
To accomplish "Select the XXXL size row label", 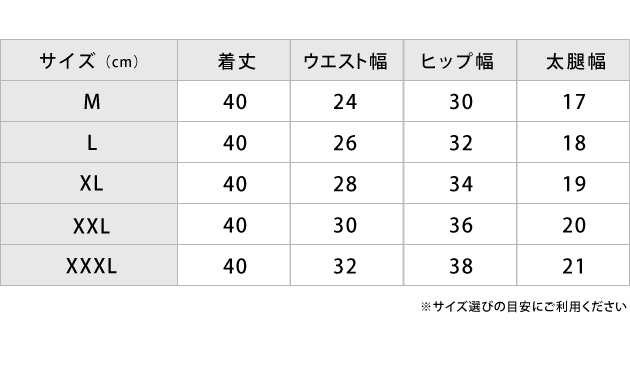I will [x=89, y=265].
